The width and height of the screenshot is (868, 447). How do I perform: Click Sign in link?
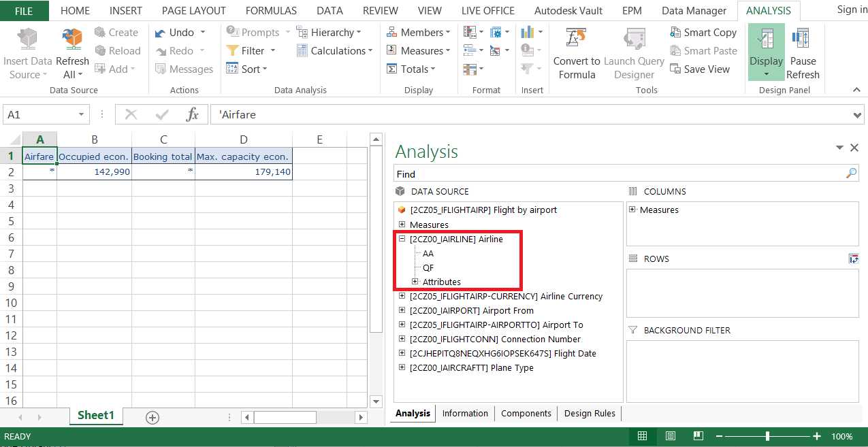pyautogui.click(x=851, y=10)
